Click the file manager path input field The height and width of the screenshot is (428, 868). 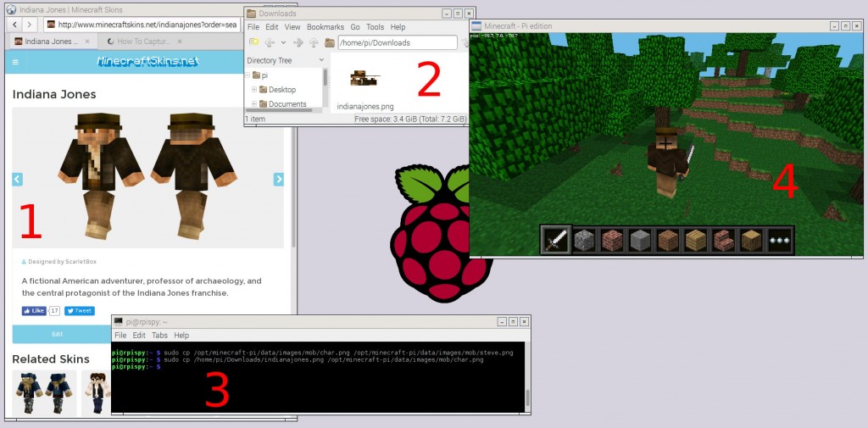point(397,42)
